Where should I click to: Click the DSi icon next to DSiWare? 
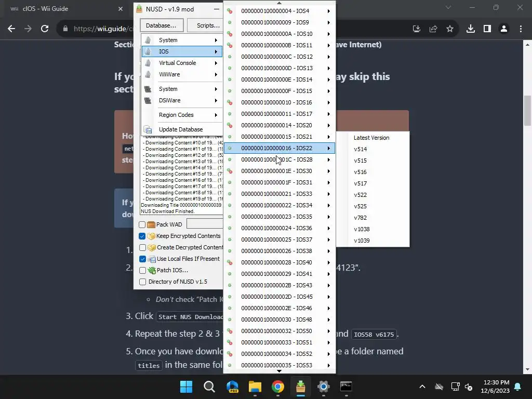coord(148,100)
